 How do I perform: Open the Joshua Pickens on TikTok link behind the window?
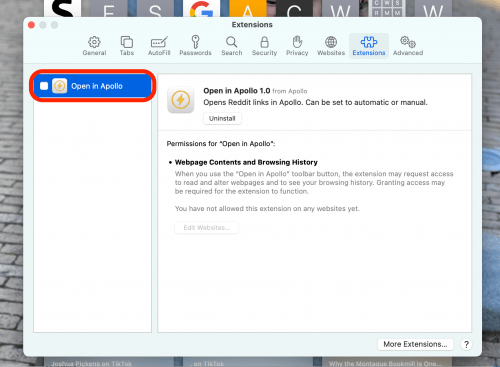tap(92, 363)
